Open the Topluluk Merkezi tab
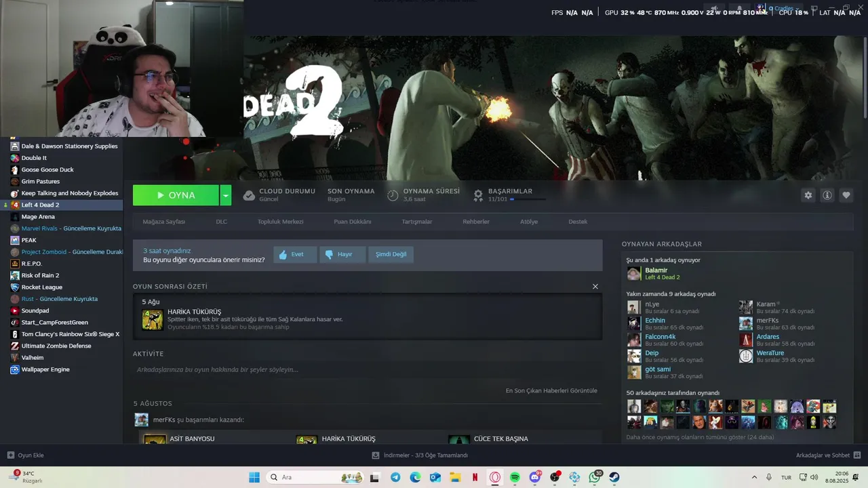 pyautogui.click(x=280, y=222)
